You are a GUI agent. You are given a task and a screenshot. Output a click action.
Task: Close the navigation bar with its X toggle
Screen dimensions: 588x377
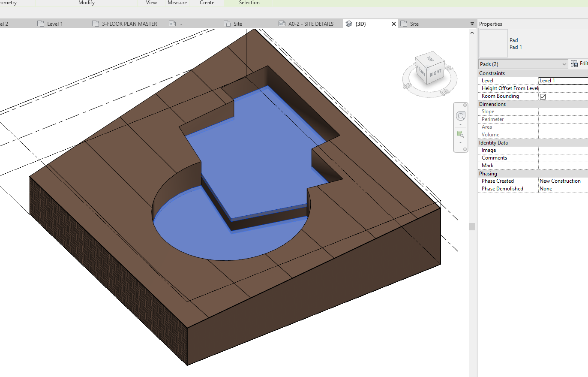point(465,105)
